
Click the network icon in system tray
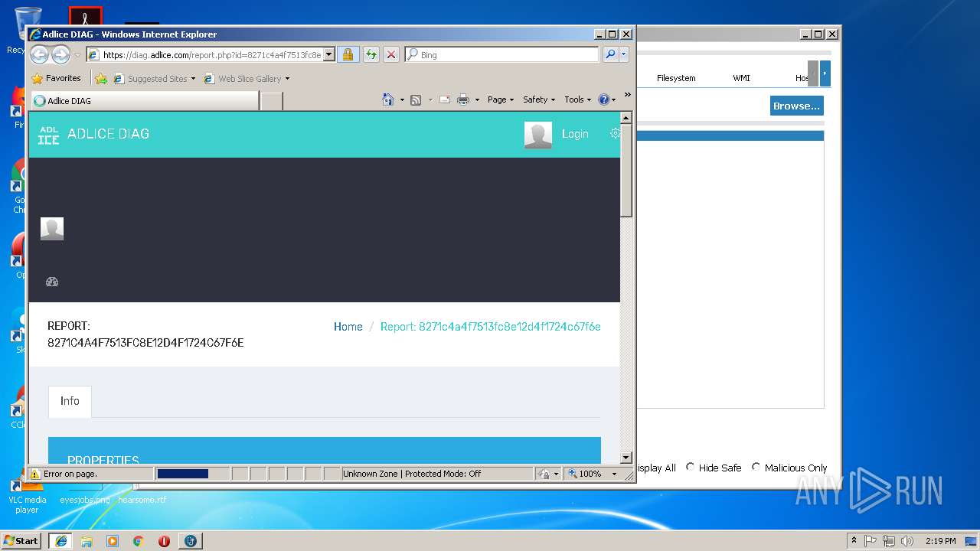tap(889, 540)
